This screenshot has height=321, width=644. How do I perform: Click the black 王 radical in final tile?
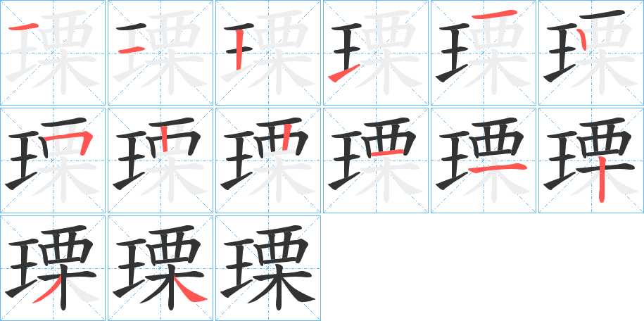tap(239, 269)
